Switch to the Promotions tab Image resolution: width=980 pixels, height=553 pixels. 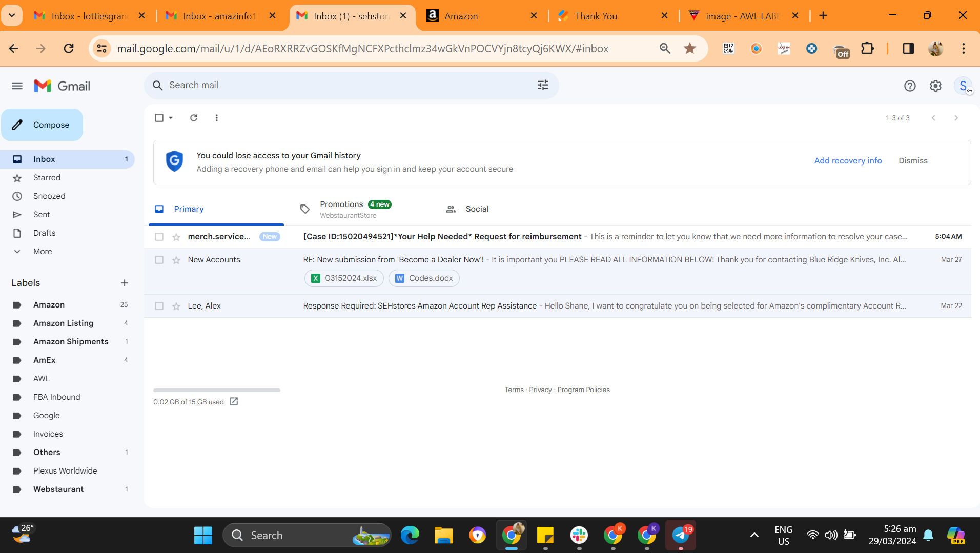click(x=356, y=209)
